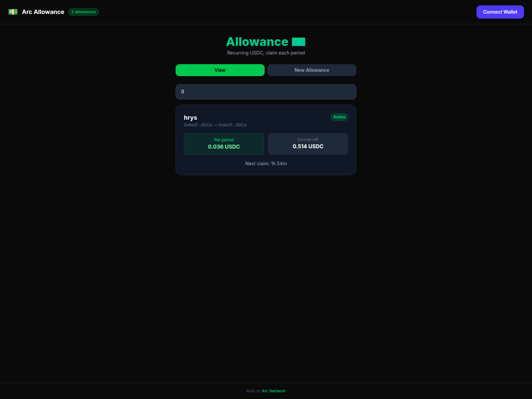Image resolution: width=532 pixels, height=399 pixels.
Task: Click the 2 allowances badge
Action: click(83, 12)
